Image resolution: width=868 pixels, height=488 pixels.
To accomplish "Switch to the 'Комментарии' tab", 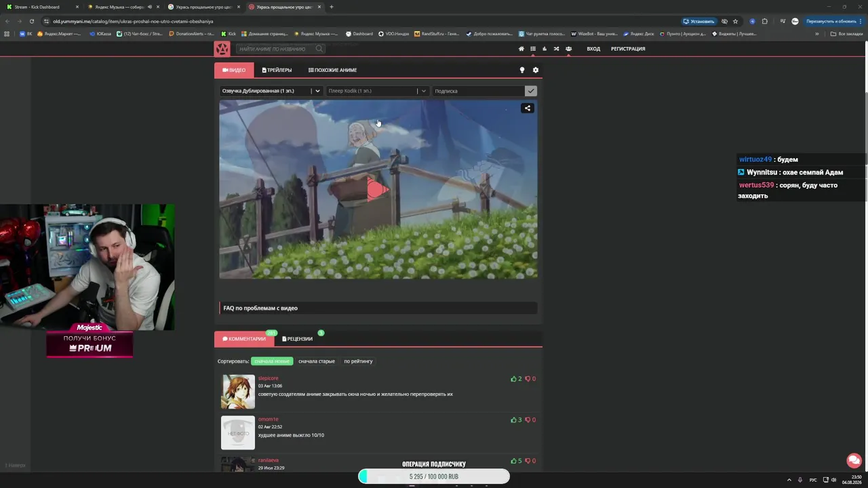I will [244, 339].
